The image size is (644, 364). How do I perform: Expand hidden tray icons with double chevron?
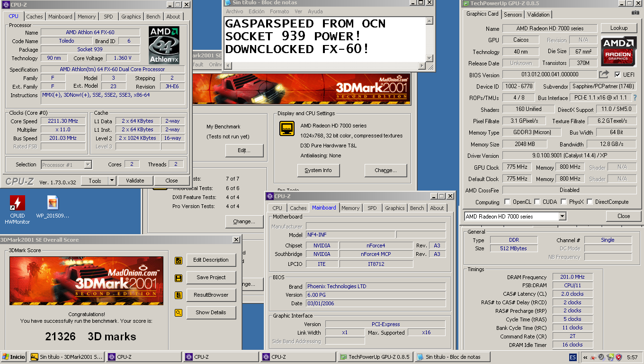click(x=586, y=357)
